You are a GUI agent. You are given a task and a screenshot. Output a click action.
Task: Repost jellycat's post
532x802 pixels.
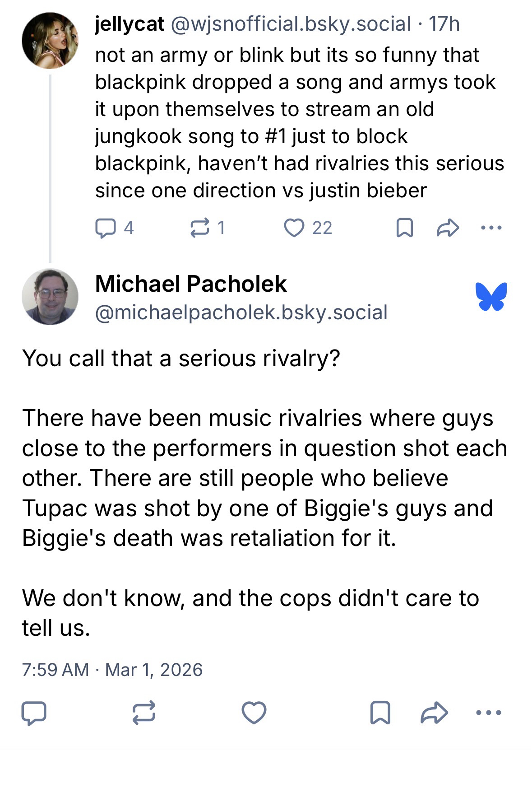199,228
